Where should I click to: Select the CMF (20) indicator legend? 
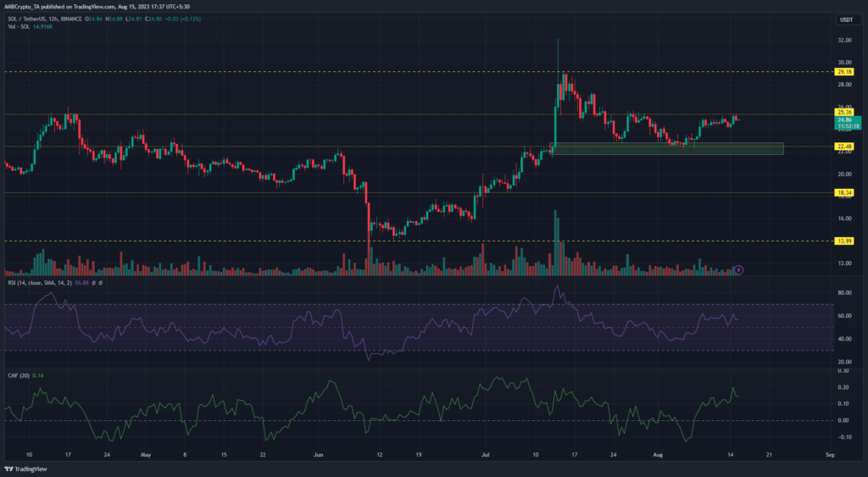17,364
